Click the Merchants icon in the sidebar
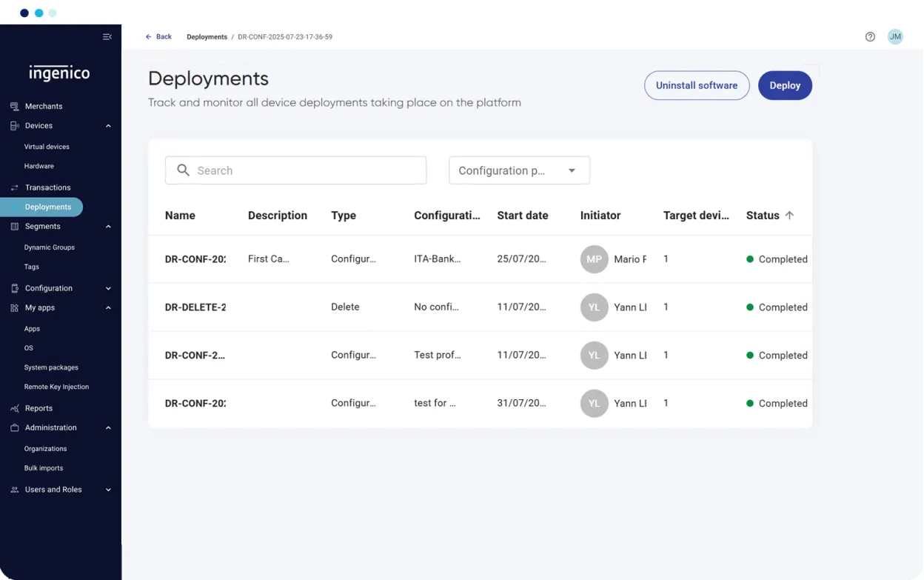The image size is (924, 580). [14, 107]
